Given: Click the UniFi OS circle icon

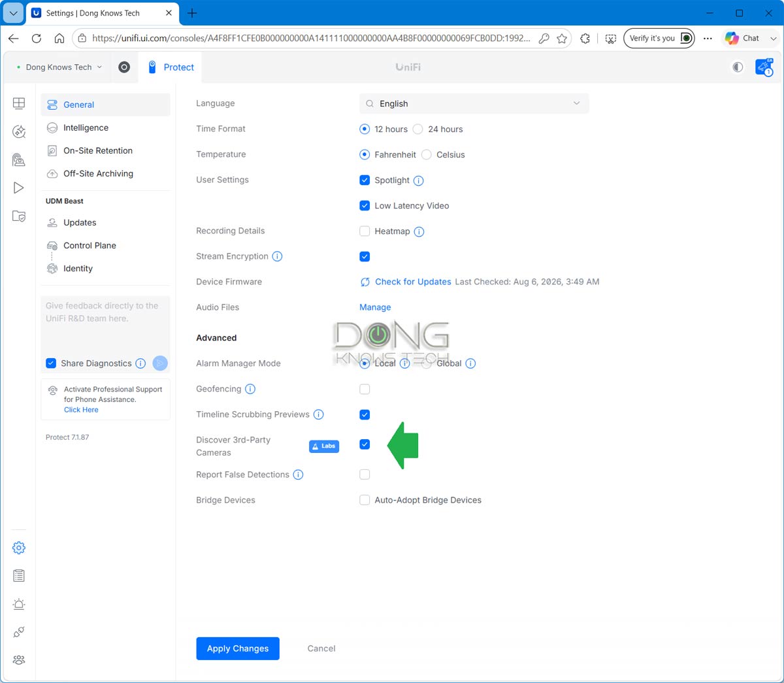Looking at the screenshot, I should coord(124,67).
